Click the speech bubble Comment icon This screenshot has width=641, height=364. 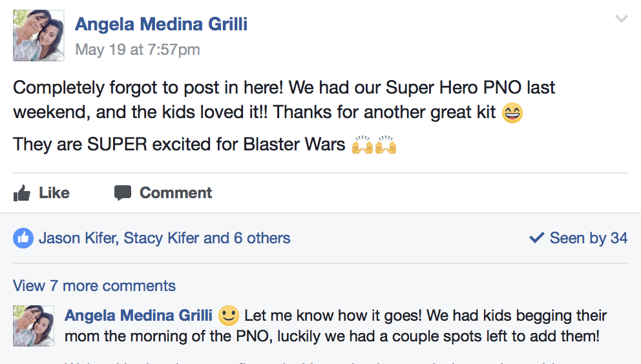coord(123,193)
